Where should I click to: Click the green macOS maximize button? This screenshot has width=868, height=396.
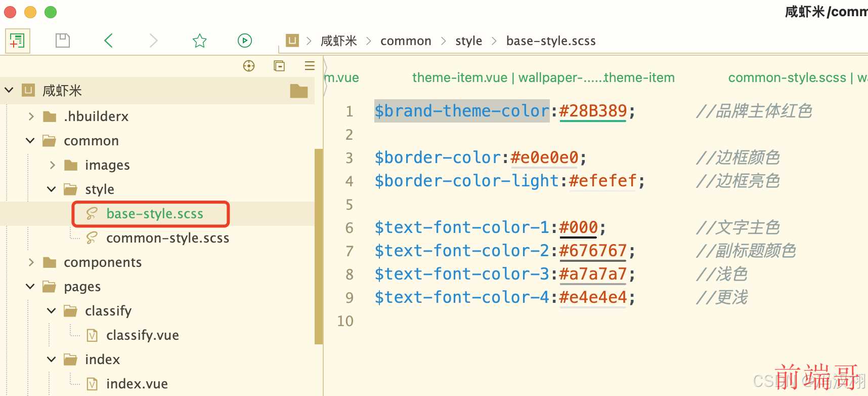pyautogui.click(x=51, y=12)
